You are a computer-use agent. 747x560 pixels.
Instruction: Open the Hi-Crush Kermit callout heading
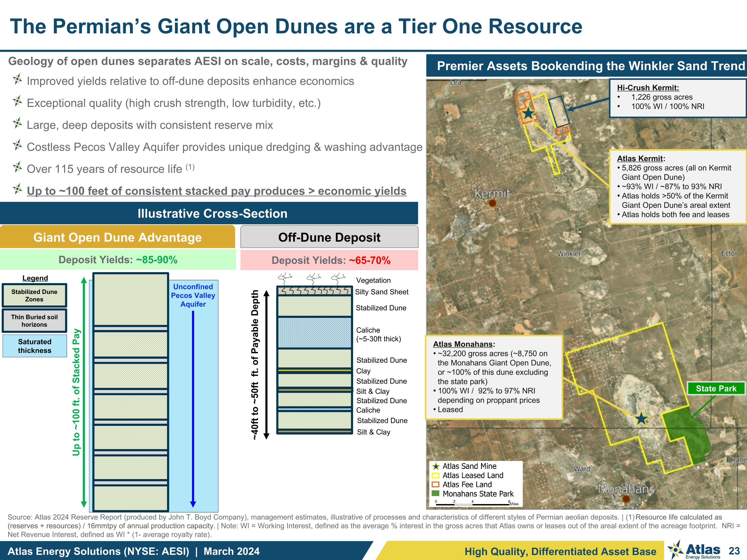point(648,88)
